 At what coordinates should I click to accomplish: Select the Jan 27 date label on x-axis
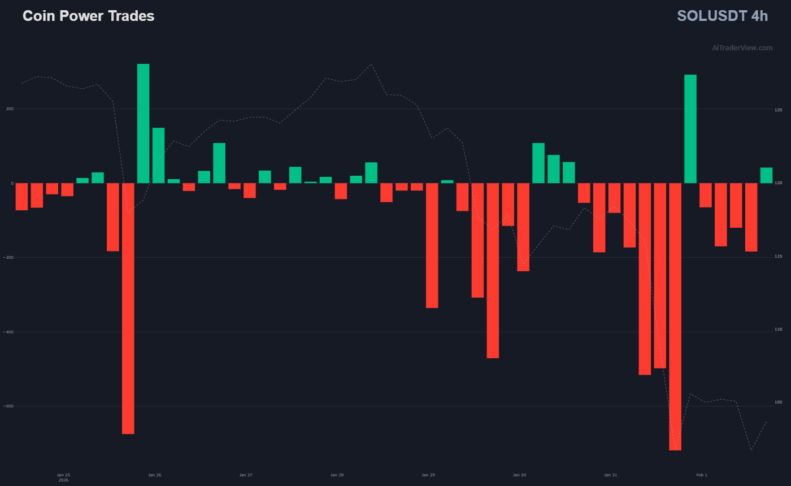(246, 475)
